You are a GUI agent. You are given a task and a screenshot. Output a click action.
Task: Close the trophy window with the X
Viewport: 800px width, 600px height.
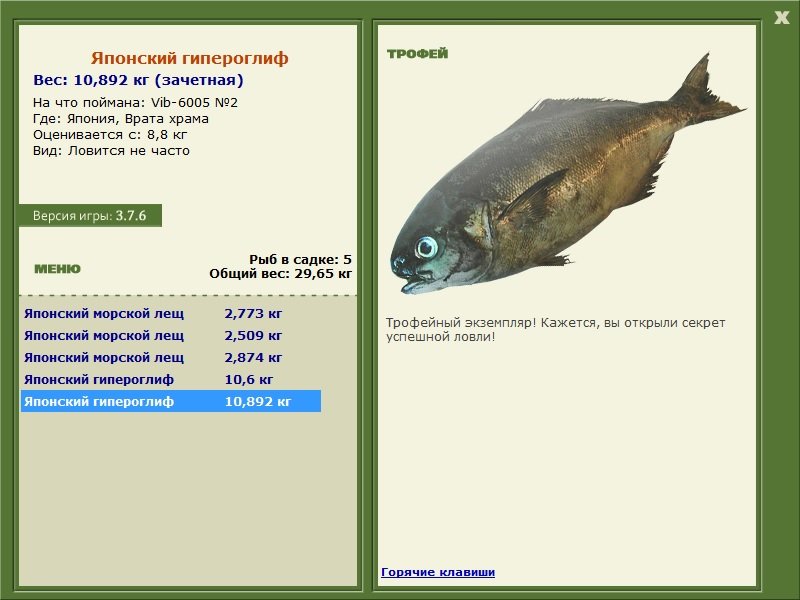[x=781, y=18]
